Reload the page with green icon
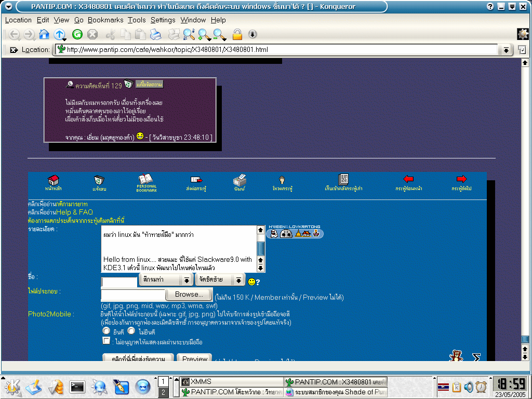Viewport: 532px width, 399px height. (x=77, y=34)
